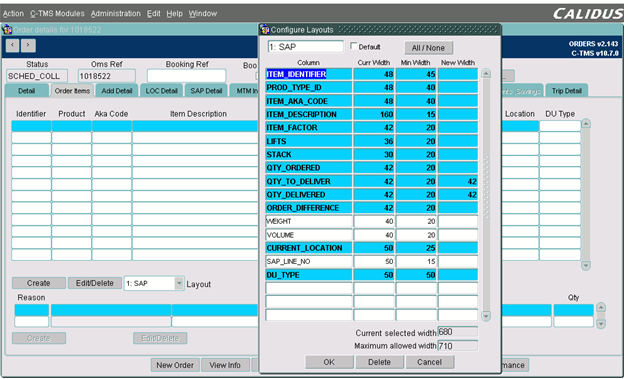The width and height of the screenshot is (628, 379).
Task: Click the previous record arrow button
Action: coord(13,45)
